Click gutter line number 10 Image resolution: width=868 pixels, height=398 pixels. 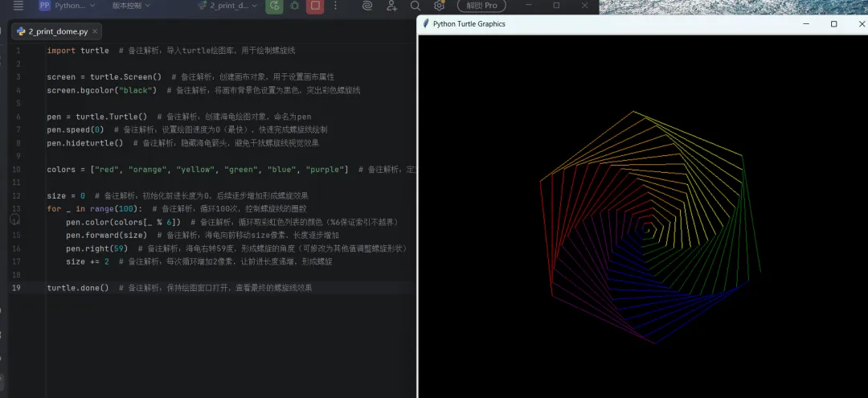16,170
